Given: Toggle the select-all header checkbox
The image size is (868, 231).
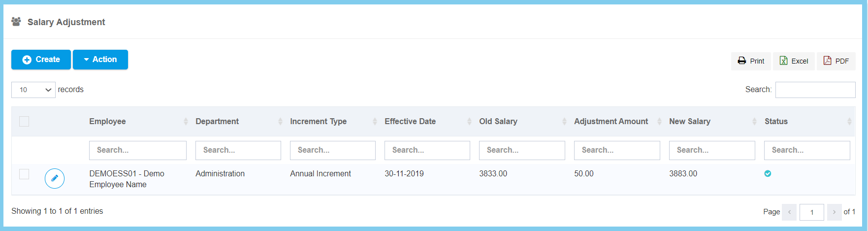Looking at the screenshot, I should (x=24, y=121).
